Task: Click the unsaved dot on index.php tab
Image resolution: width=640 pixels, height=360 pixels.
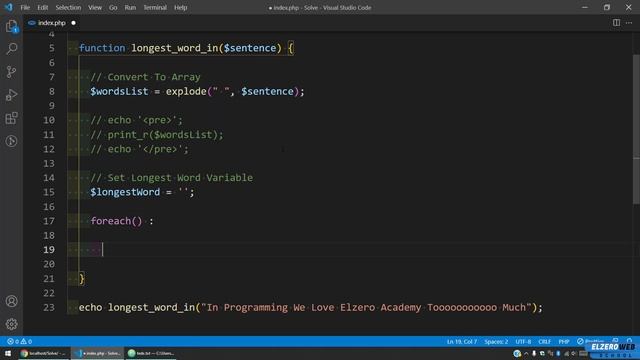Action: pyautogui.click(x=73, y=23)
